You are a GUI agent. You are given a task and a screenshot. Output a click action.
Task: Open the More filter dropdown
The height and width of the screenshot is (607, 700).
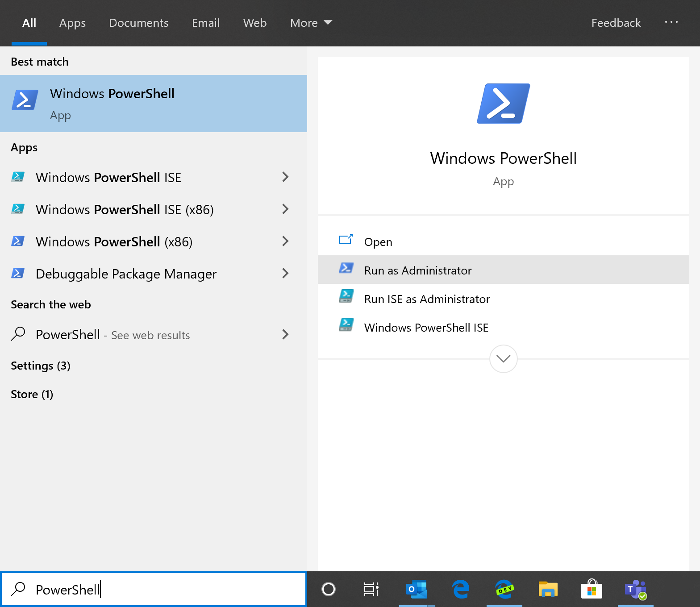click(311, 23)
